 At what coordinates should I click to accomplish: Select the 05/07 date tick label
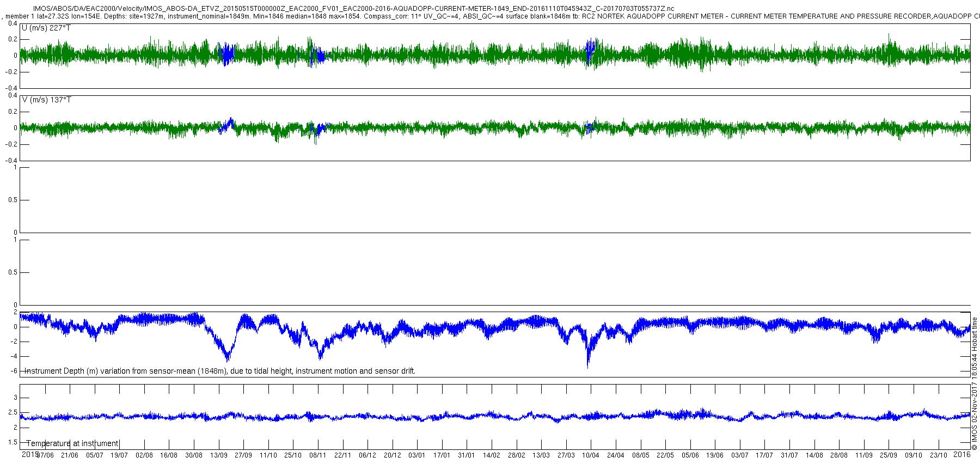(95, 455)
